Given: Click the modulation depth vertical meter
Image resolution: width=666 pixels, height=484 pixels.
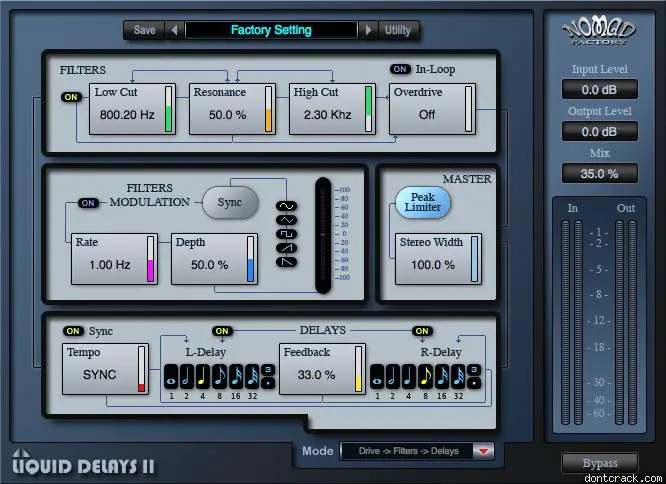Looking at the screenshot, I should (323, 235).
